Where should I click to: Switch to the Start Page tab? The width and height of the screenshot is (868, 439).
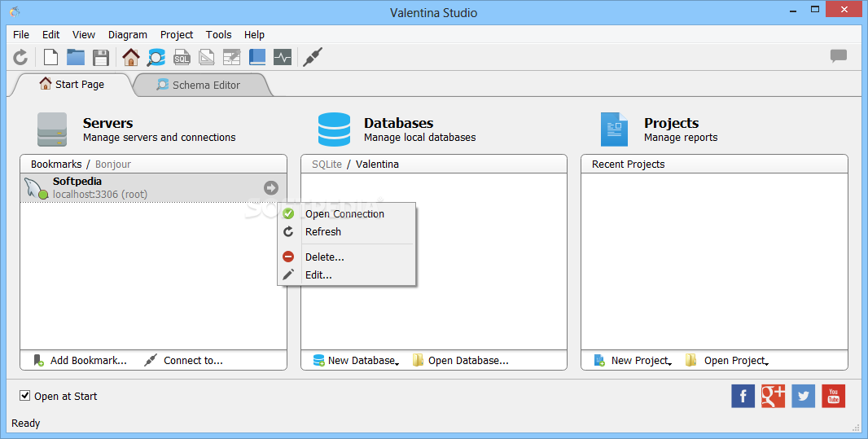tap(72, 84)
